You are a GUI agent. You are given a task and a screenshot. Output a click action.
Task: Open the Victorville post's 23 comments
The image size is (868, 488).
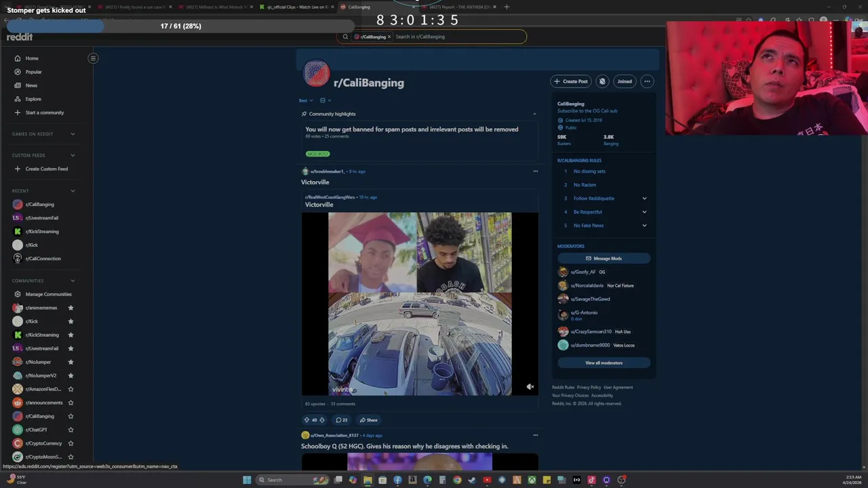coord(342,420)
